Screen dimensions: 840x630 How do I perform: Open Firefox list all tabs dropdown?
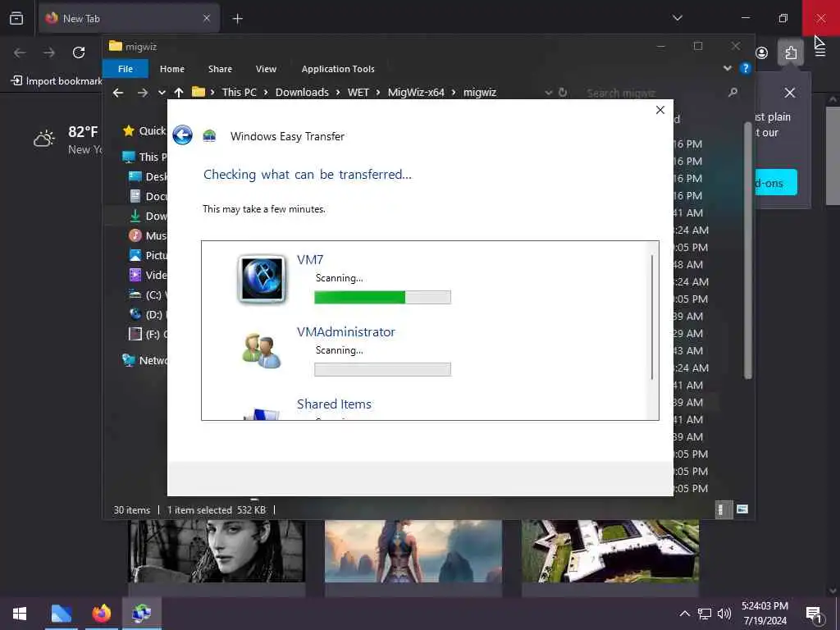(677, 18)
